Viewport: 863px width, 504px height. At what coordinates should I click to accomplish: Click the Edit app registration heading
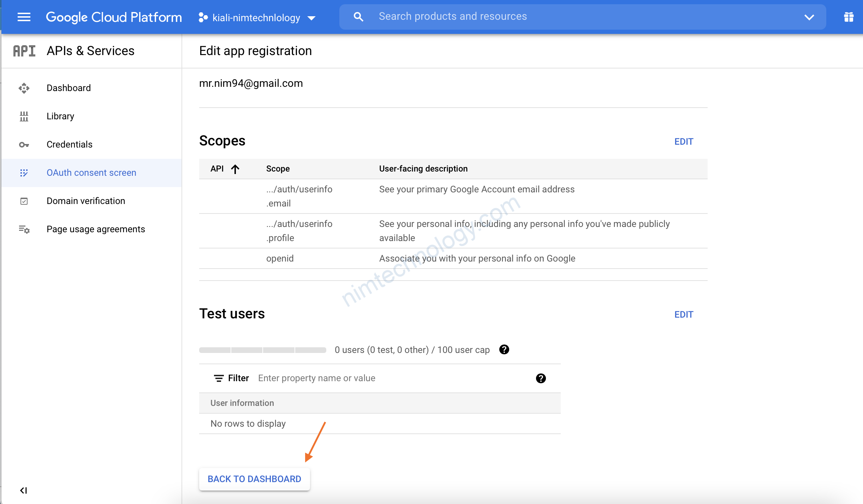tap(255, 51)
